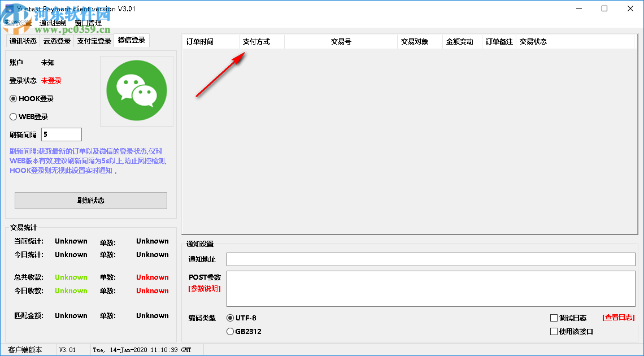Click the 刷新间隔 value input field

[61, 134]
